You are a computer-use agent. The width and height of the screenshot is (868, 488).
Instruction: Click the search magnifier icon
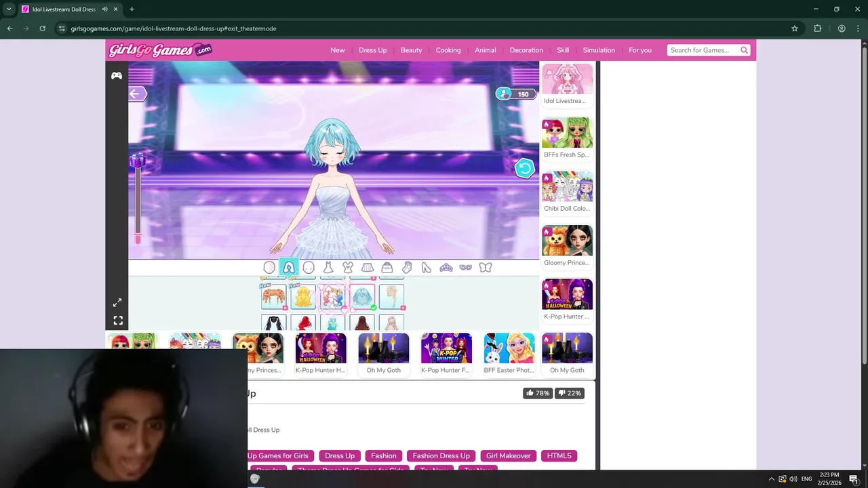(744, 50)
